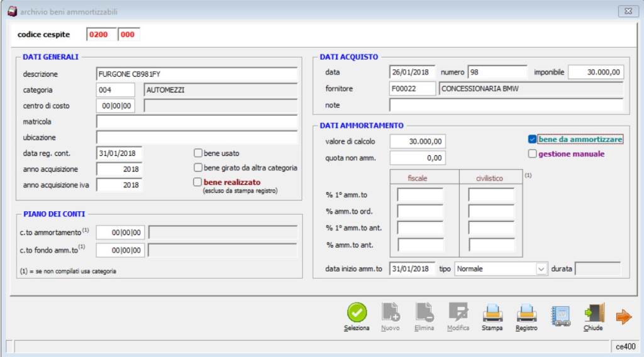Close the archivio beni ammortizzabili window
The image size is (644, 357).
pos(628,11)
